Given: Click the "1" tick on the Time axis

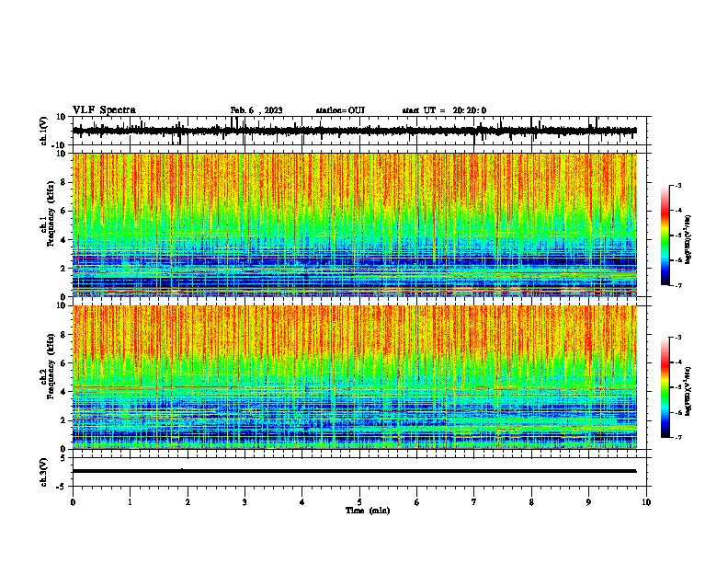Looking at the screenshot, I should pyautogui.click(x=130, y=502).
